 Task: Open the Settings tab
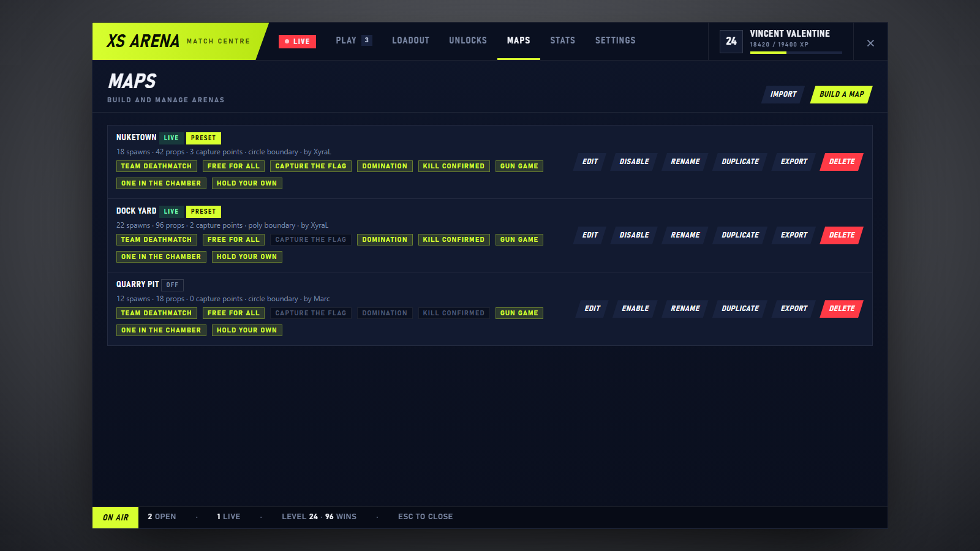(x=615, y=40)
